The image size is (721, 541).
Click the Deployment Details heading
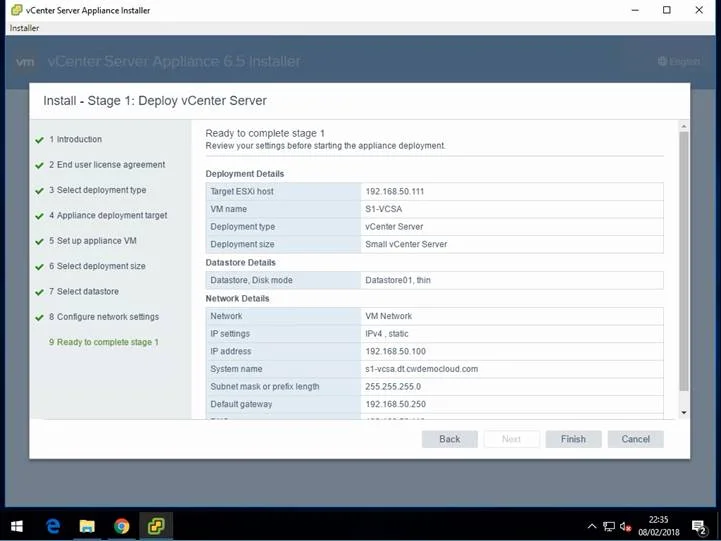tap(245, 174)
